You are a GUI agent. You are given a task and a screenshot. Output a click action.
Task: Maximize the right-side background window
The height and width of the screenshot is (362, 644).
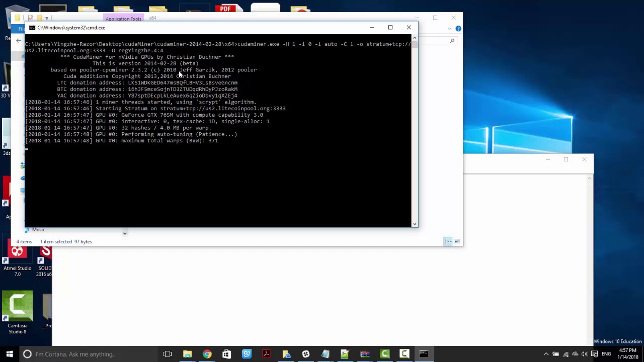[566, 159]
